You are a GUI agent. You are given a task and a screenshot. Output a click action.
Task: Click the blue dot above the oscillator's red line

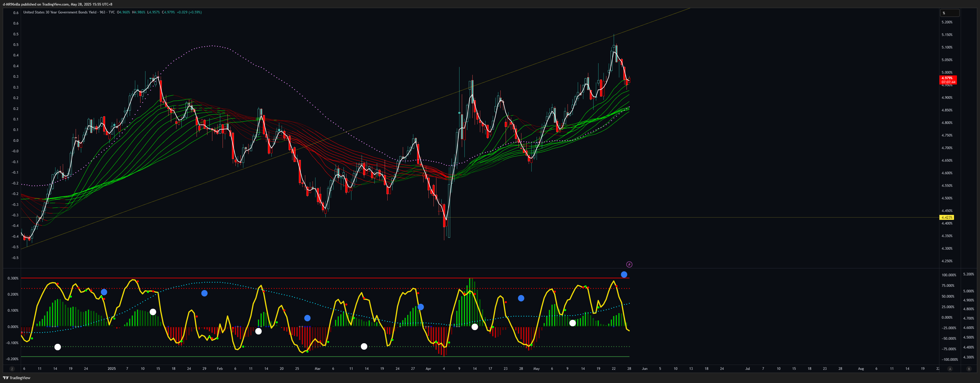[x=624, y=275]
